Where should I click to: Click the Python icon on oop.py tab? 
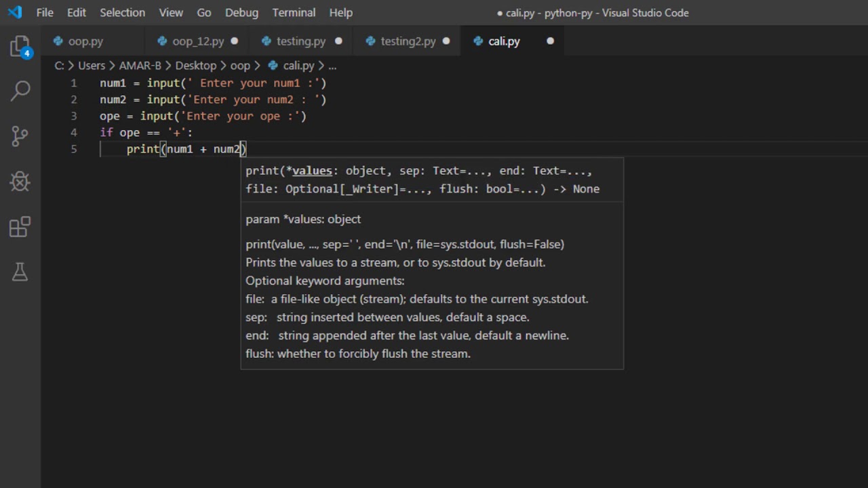pyautogui.click(x=58, y=41)
